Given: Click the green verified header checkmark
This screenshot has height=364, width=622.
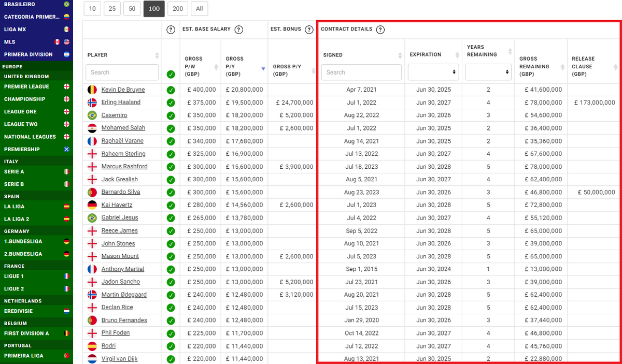Looking at the screenshot, I should (171, 75).
